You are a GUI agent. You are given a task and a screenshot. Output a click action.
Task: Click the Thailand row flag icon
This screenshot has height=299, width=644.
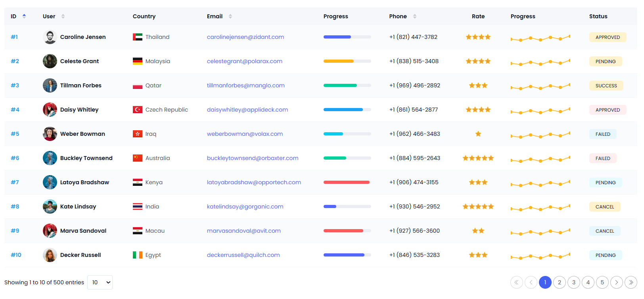138,37
